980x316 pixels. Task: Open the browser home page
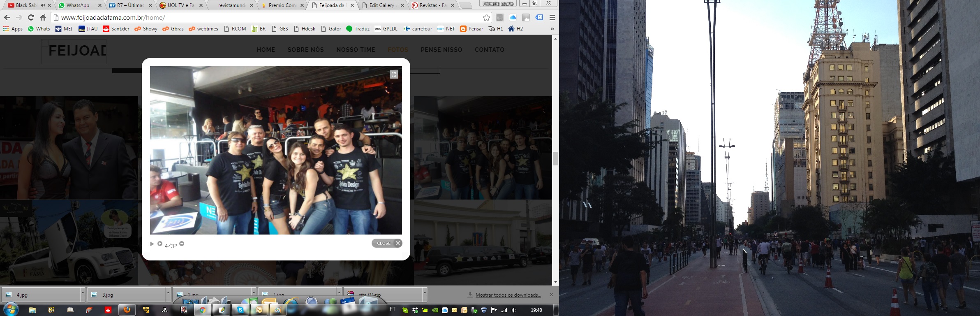43,17
